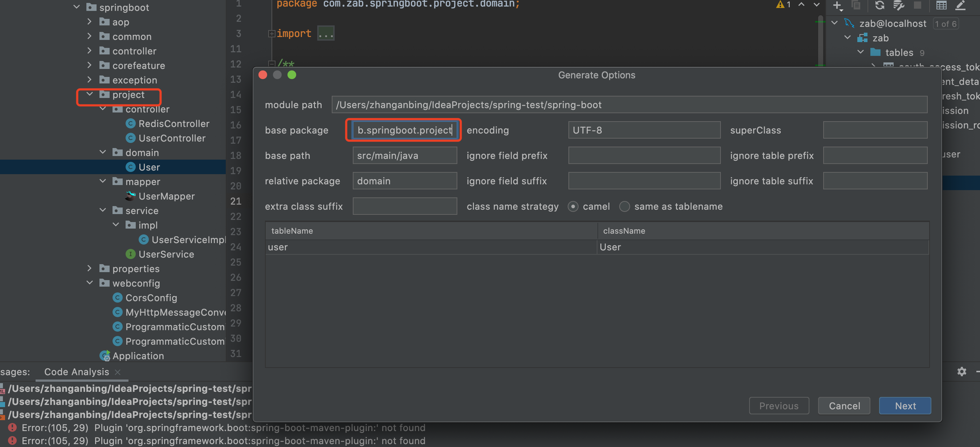Collapse the project package folder
Screen dimensions: 980x447
pyautogui.click(x=90, y=94)
